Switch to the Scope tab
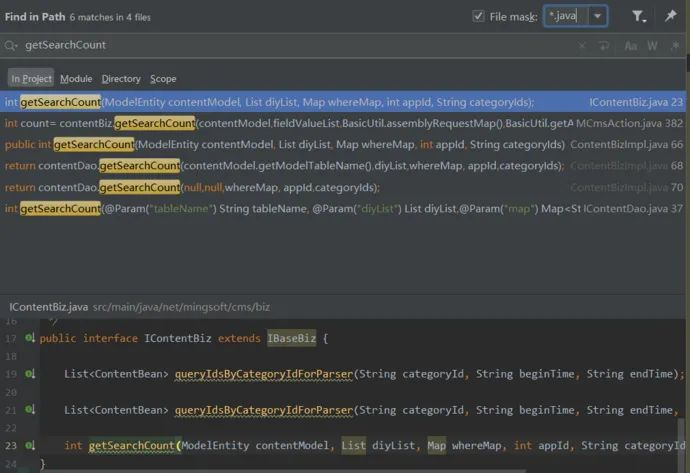The width and height of the screenshot is (690, 473). (163, 79)
